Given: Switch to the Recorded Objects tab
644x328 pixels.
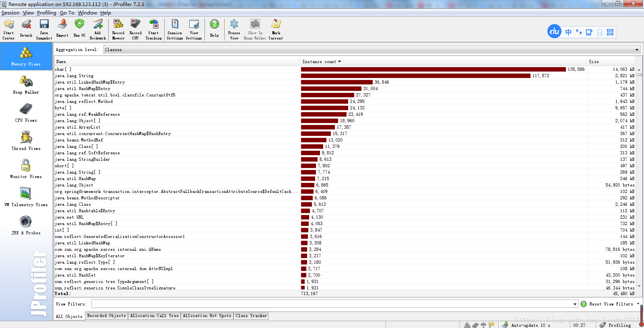Looking at the screenshot, I should point(106,316).
